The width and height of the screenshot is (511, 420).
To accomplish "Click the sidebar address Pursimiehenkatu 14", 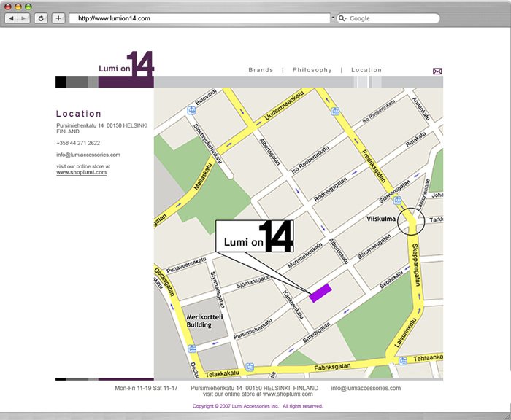I will coord(102,128).
